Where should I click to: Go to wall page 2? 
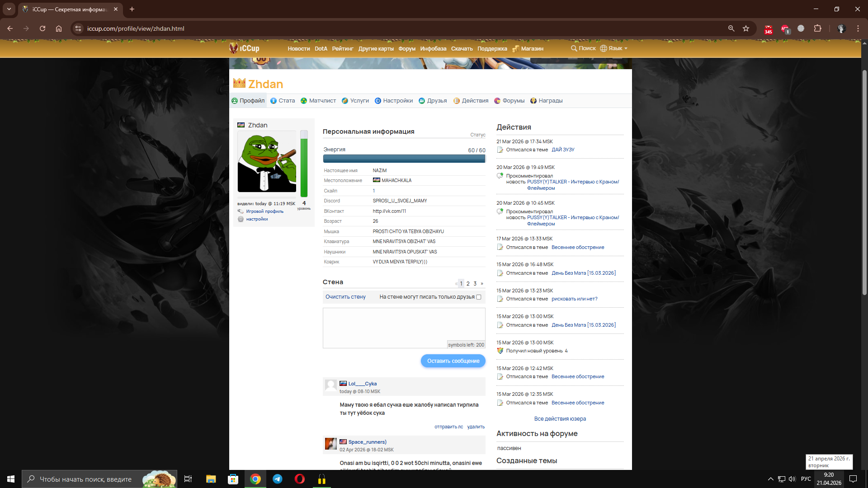(x=468, y=284)
